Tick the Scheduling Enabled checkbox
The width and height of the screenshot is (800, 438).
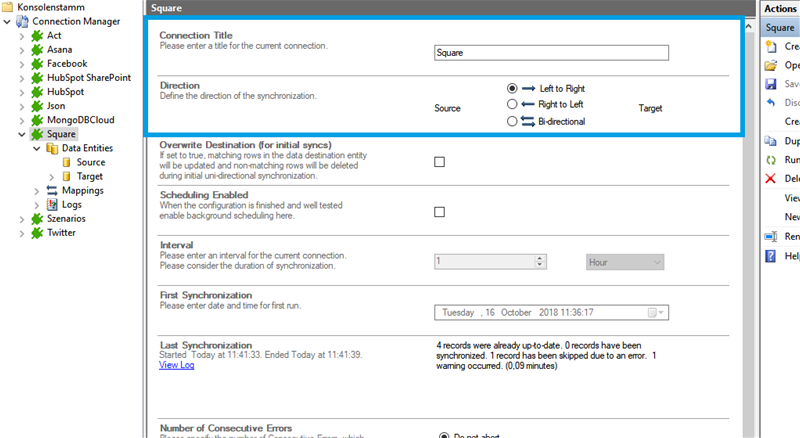pos(440,211)
